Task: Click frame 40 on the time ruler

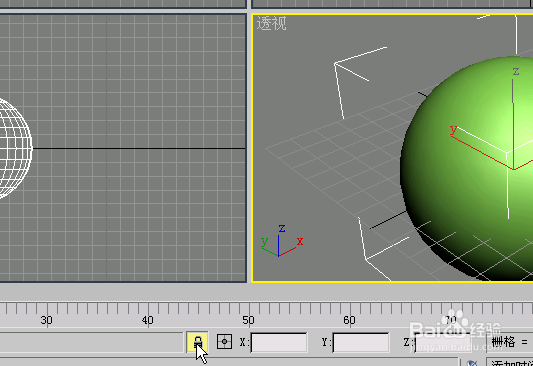Action: [x=148, y=320]
